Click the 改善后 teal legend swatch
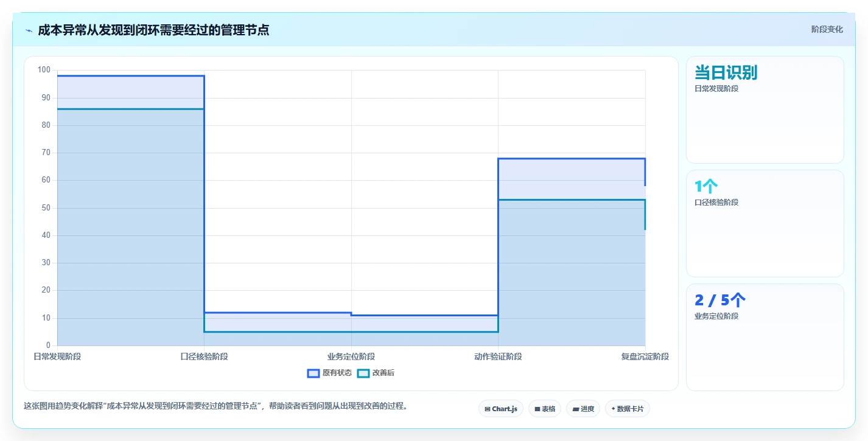The width and height of the screenshot is (868, 441). (x=363, y=373)
